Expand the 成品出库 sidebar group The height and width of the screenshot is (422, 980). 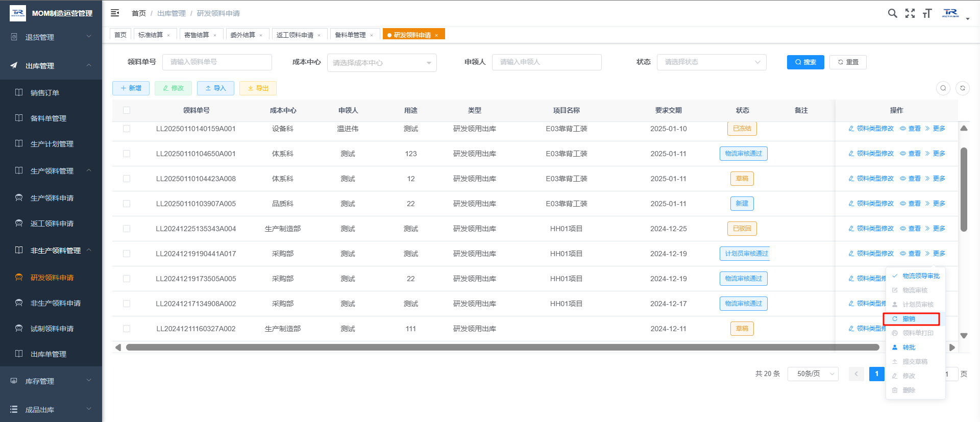[51, 410]
